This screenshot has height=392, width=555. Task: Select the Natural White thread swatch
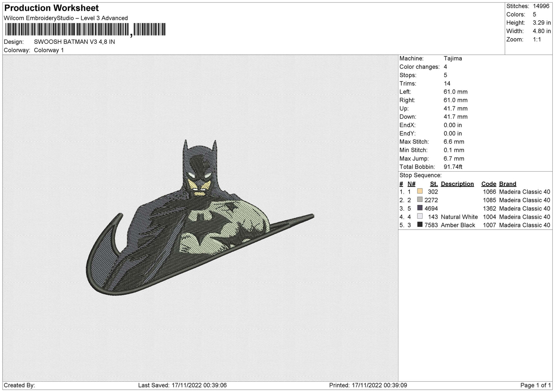[x=420, y=217]
